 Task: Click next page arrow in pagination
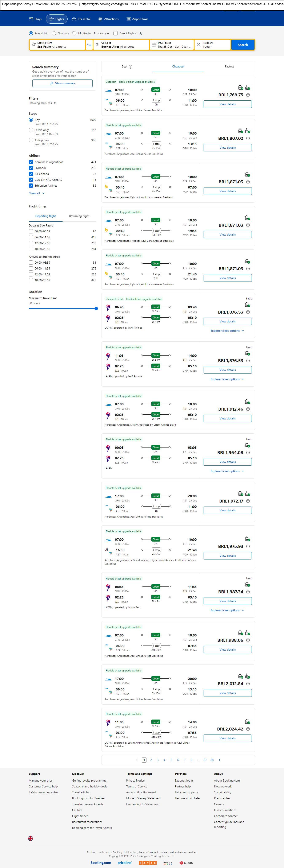[219, 760]
